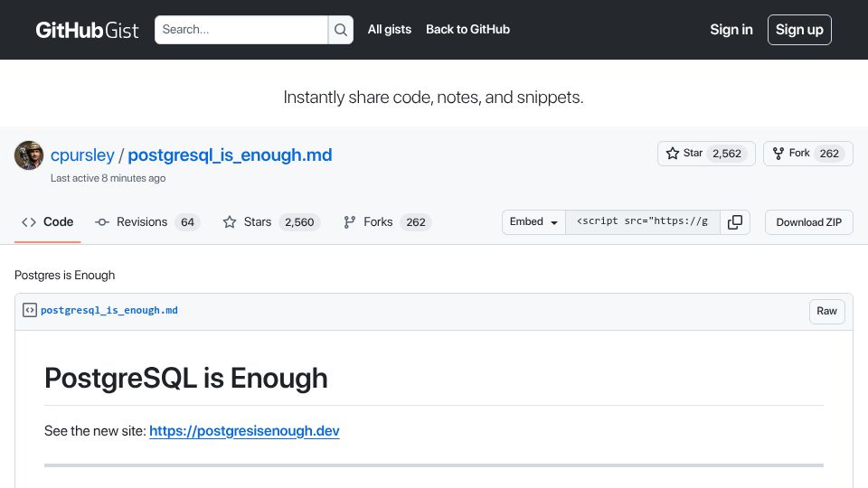Go Back to GitHub
This screenshot has width=868, height=488.
click(467, 29)
